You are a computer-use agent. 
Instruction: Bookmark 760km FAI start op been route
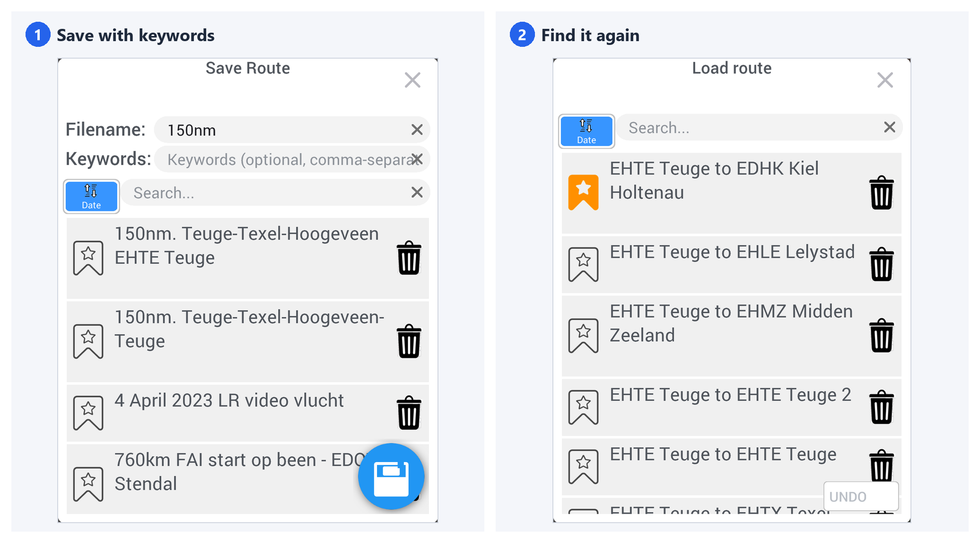(88, 484)
